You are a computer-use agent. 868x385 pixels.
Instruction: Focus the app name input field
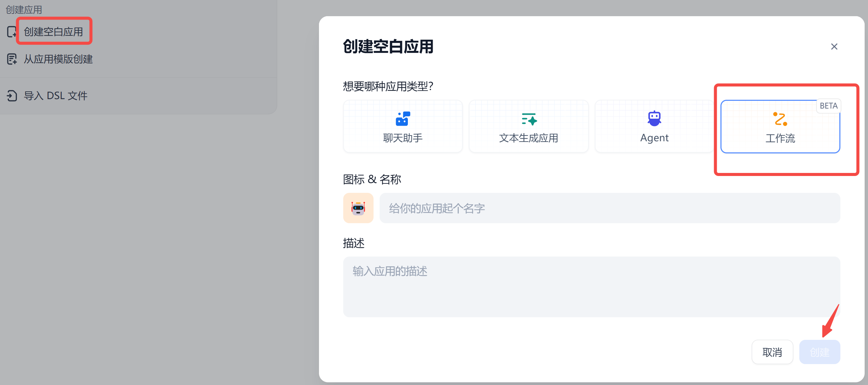[x=609, y=208]
